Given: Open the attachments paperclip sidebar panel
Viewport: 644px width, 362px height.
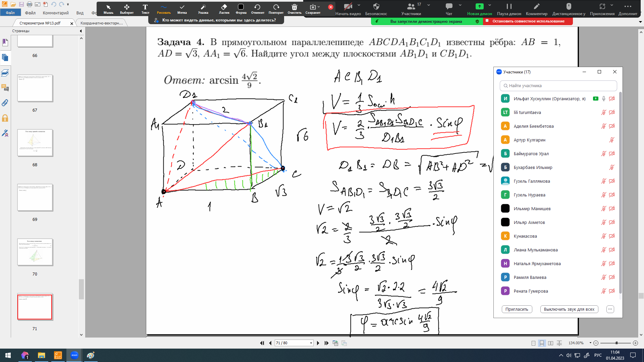Looking at the screenshot, I should point(5,103).
